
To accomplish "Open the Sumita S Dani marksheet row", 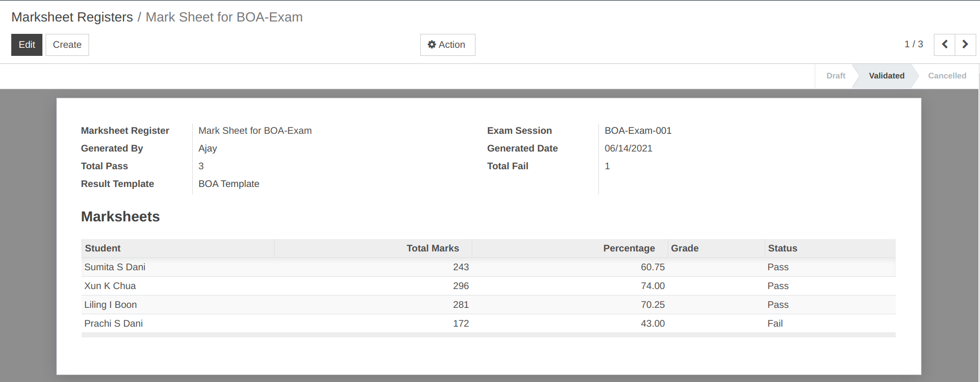I will [488, 267].
